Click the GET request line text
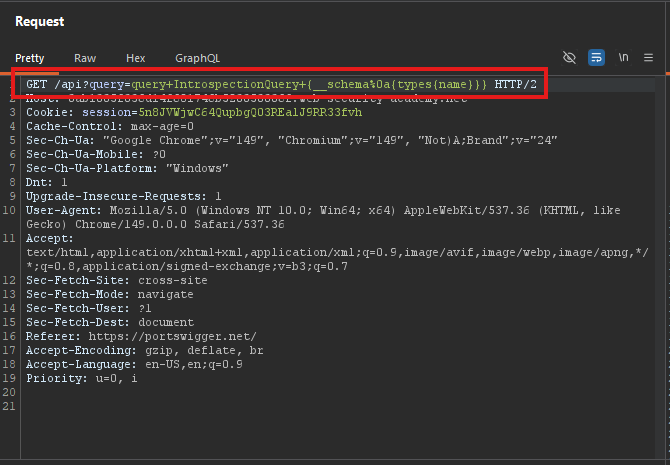 point(281,84)
